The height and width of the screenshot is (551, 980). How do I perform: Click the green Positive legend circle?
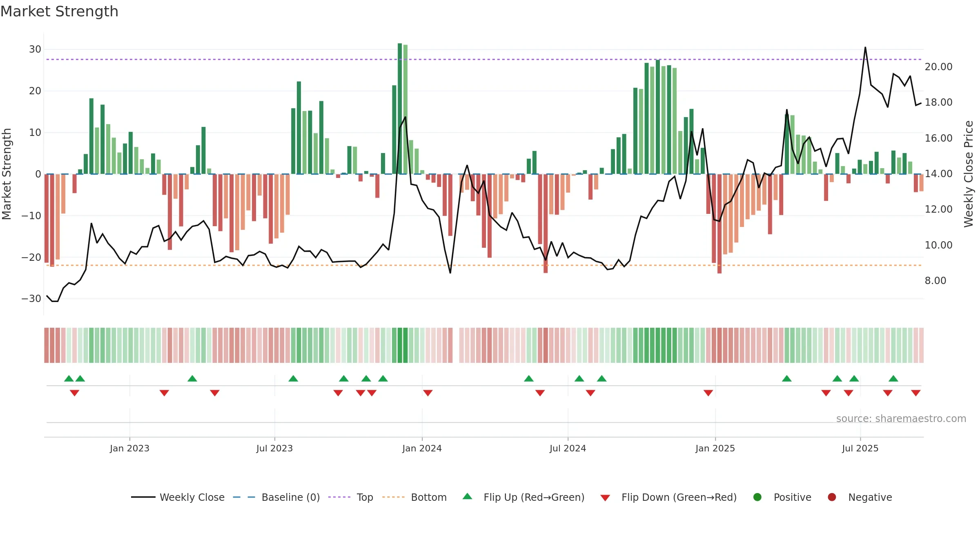point(757,497)
